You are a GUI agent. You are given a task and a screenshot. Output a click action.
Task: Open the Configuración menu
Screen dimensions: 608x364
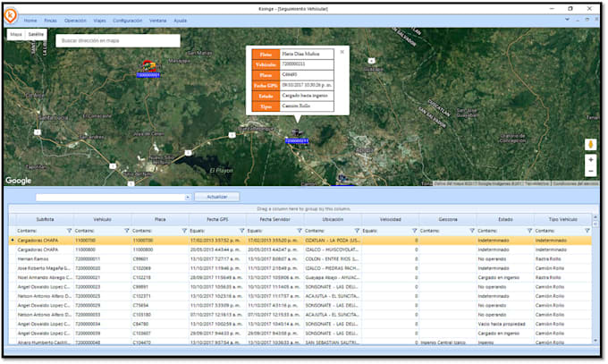coord(127,20)
